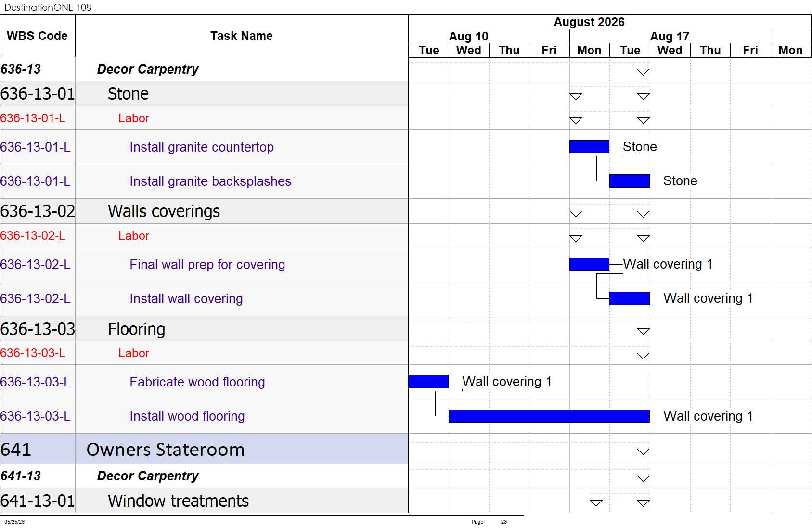The image size is (812, 528).
Task: Click the Task Name column header
Action: [x=242, y=36]
